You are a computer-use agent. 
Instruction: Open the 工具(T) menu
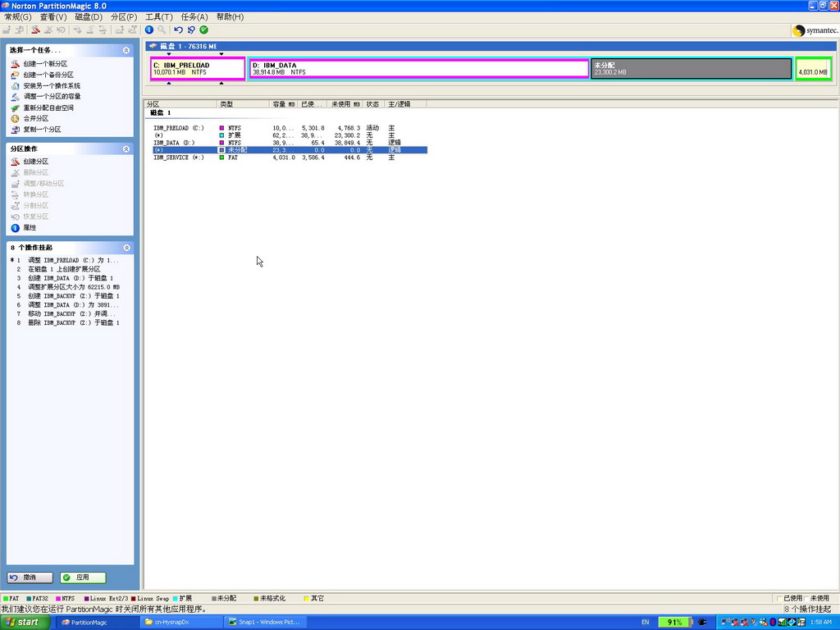tap(158, 16)
